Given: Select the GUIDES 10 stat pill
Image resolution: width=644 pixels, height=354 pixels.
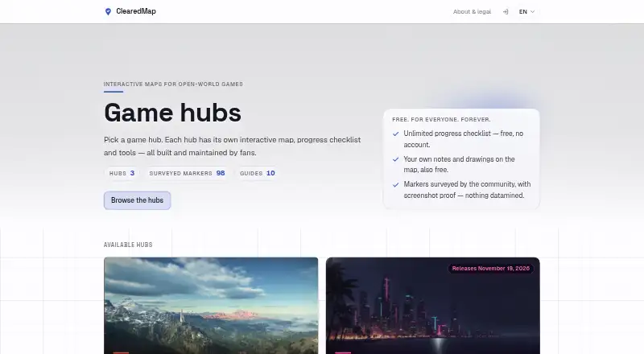Looking at the screenshot, I should pos(258,173).
